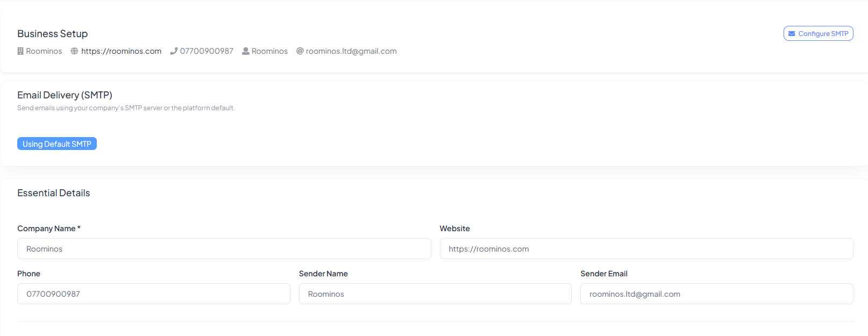
Task: Focus the Company Name input field
Action: 224,249
